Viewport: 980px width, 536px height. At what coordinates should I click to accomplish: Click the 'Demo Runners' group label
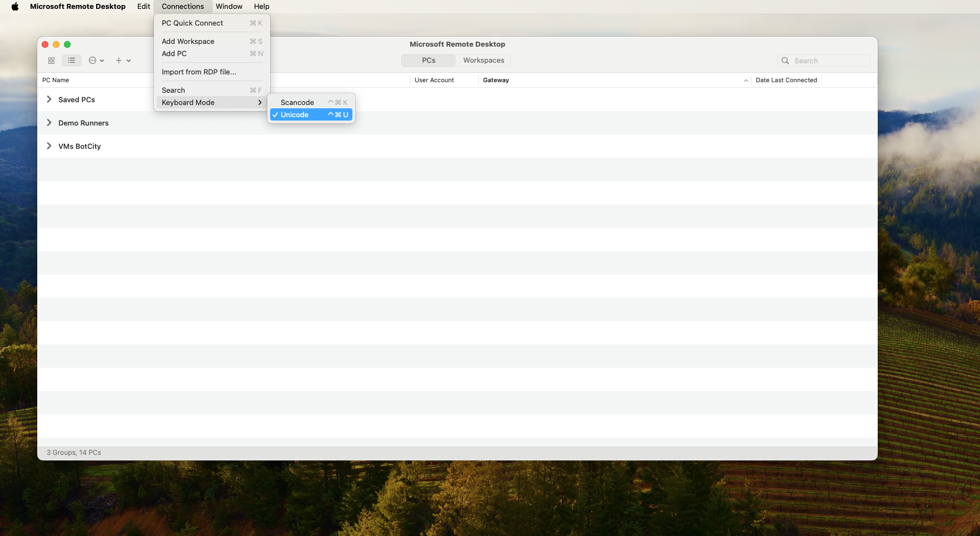point(83,123)
